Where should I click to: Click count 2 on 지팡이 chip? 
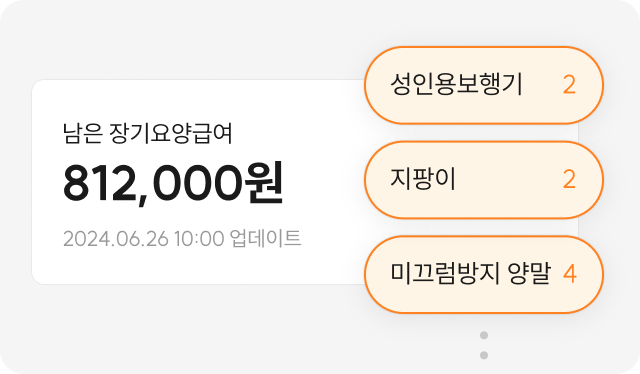click(569, 180)
